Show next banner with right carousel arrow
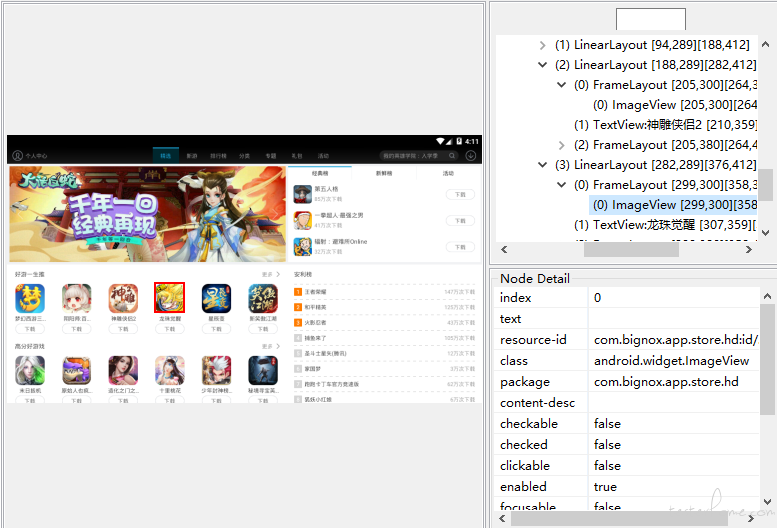The width and height of the screenshot is (777, 528). [277, 214]
